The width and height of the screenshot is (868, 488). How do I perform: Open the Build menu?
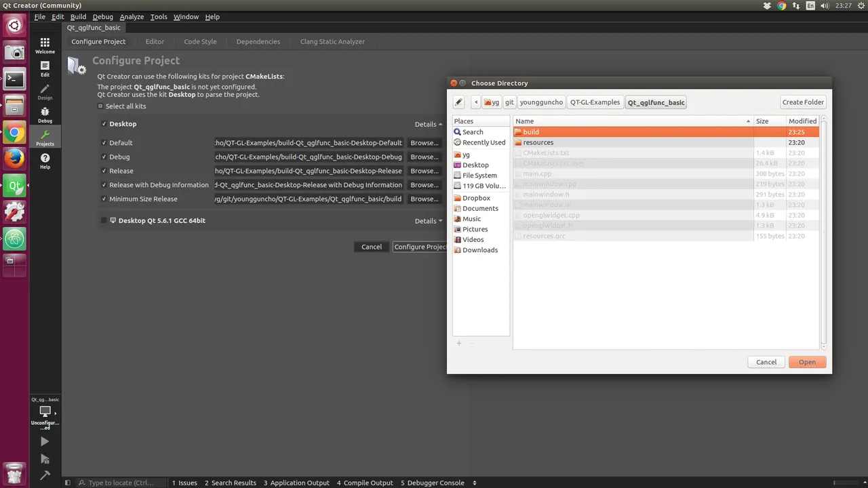point(78,16)
